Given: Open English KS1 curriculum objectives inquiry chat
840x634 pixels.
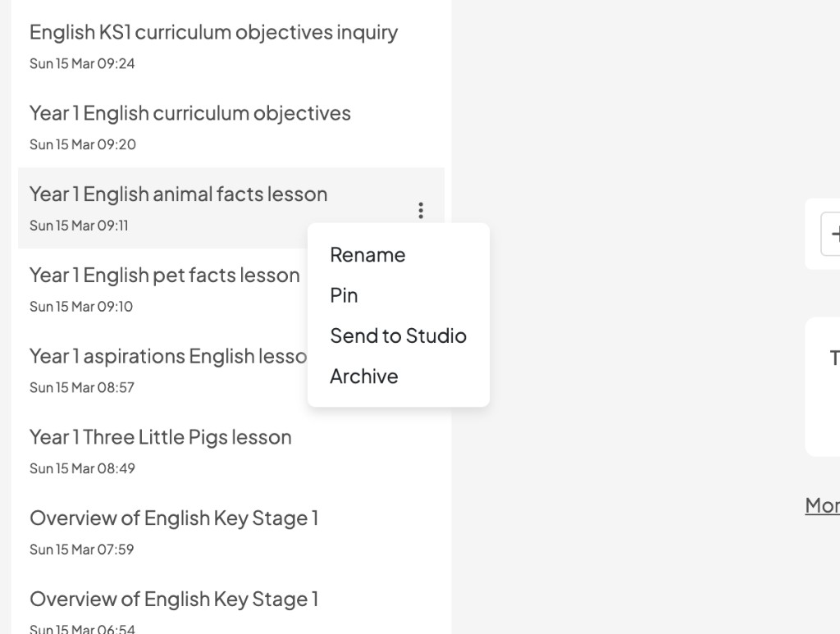Looking at the screenshot, I should coord(213,33).
